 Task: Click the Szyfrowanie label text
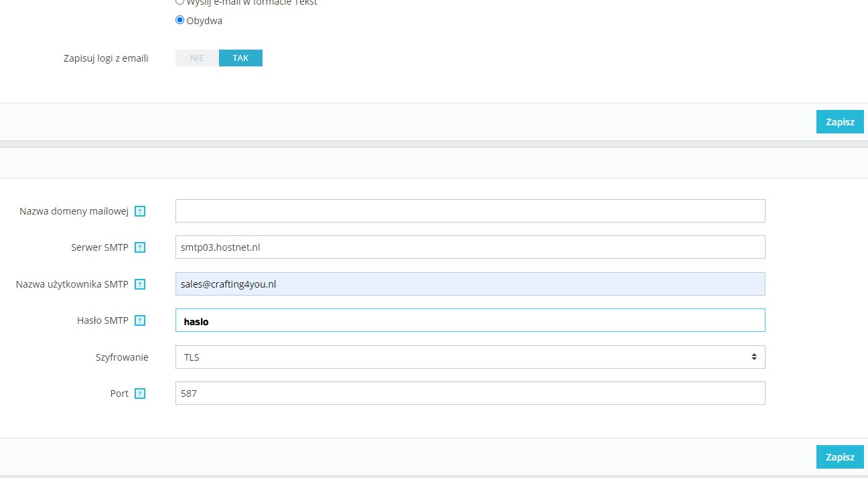coord(122,357)
